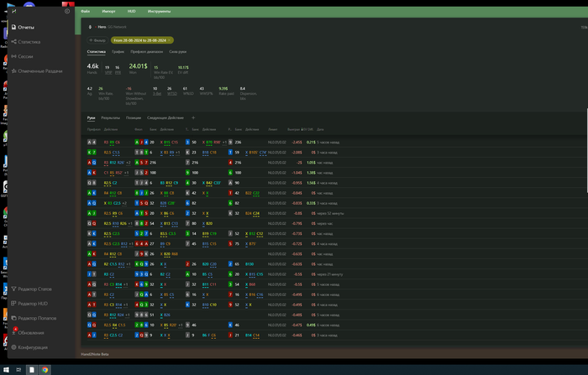Open Chrome from taskbar
Screen dimensions: 588x375
pyautogui.click(x=45, y=370)
